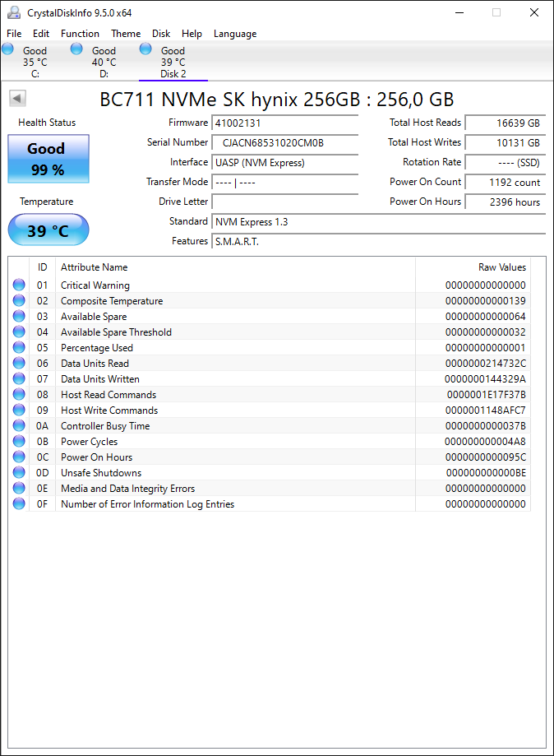
Task: Select the Percentage Used attribute name
Action: tap(97, 348)
